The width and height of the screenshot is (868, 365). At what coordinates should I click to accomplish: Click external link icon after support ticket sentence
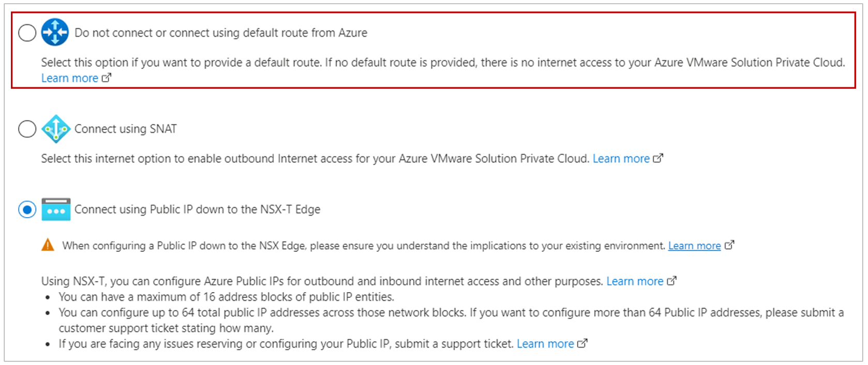pyautogui.click(x=582, y=344)
